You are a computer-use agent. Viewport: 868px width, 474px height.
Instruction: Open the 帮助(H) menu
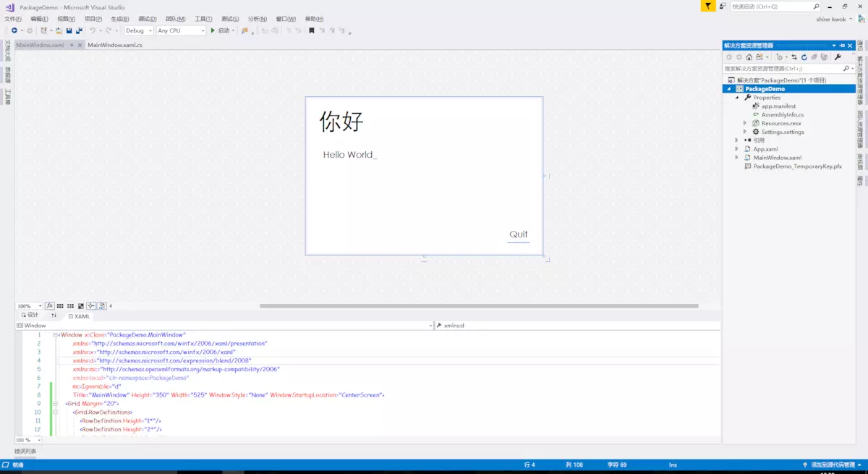[314, 19]
